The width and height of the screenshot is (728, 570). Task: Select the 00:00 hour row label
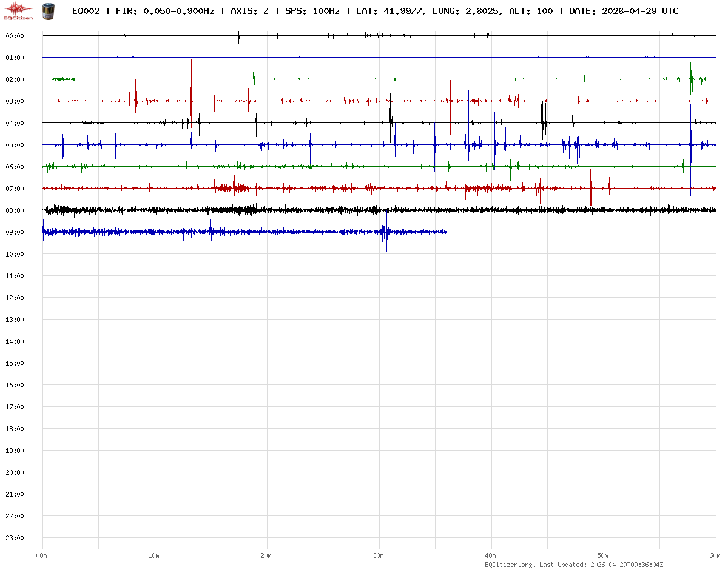pyautogui.click(x=15, y=36)
